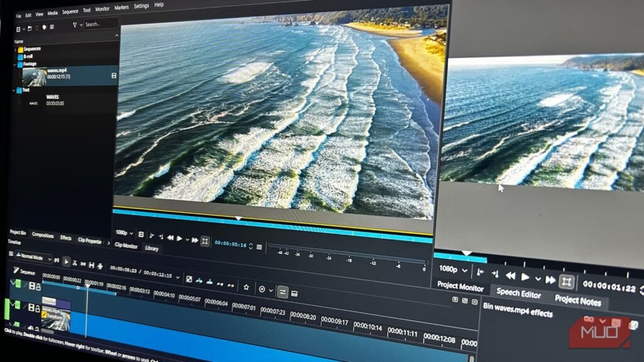
Task: Switch to the Effects tab
Action: [65, 239]
